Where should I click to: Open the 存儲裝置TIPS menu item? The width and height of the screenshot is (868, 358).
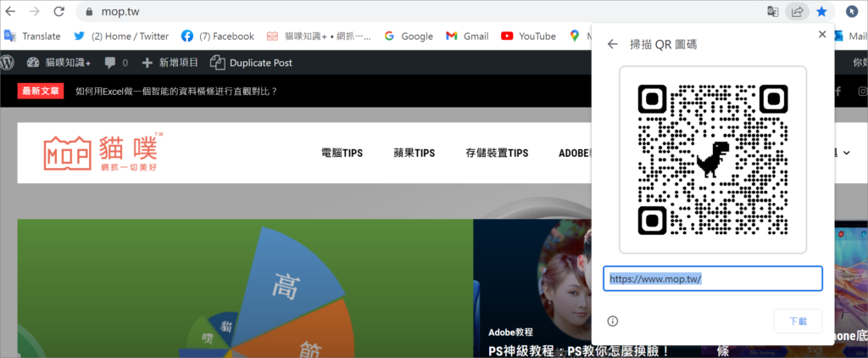point(497,153)
